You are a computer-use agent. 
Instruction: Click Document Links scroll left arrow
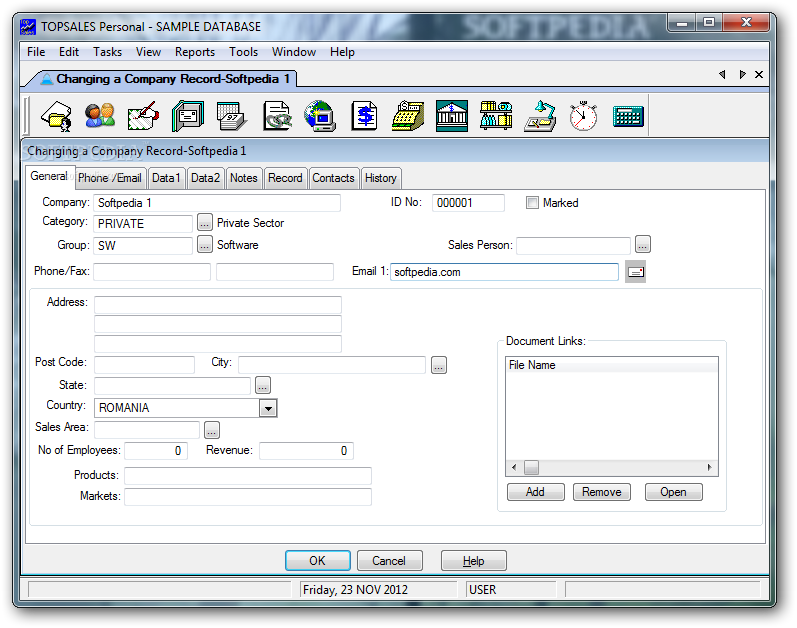click(x=514, y=467)
